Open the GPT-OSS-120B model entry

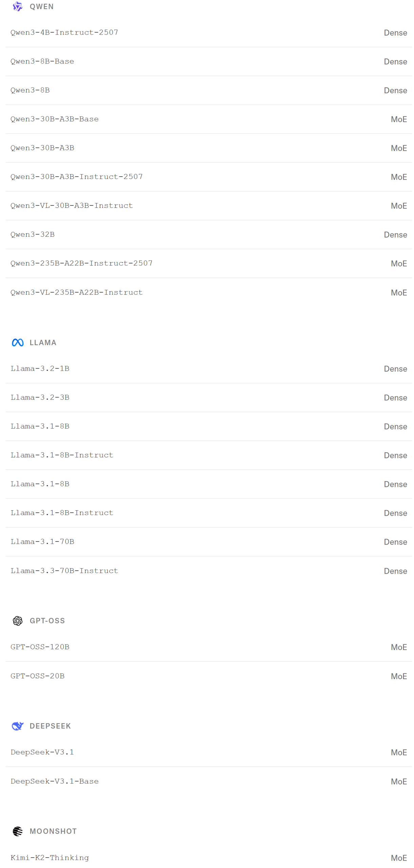40,647
